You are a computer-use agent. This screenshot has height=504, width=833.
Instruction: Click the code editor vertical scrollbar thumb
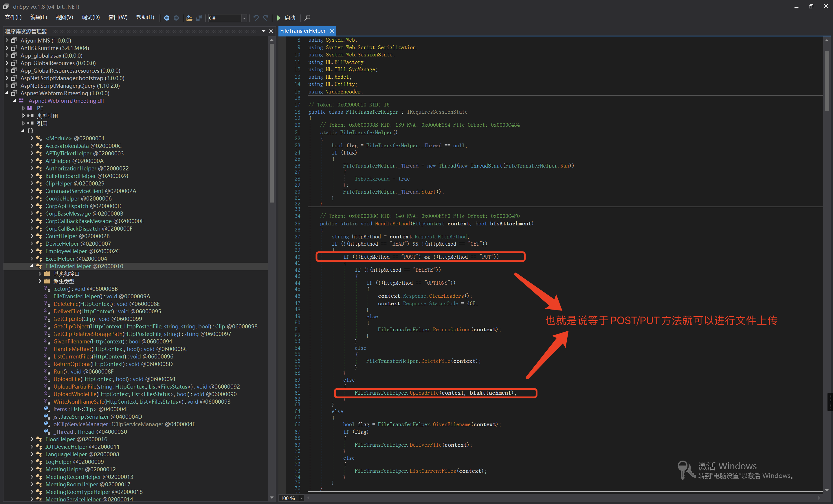click(827, 80)
